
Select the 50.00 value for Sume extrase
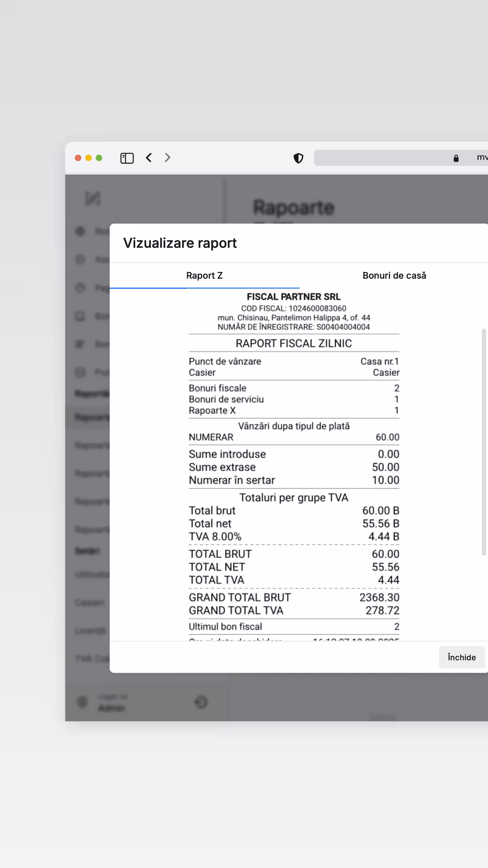[x=386, y=467]
